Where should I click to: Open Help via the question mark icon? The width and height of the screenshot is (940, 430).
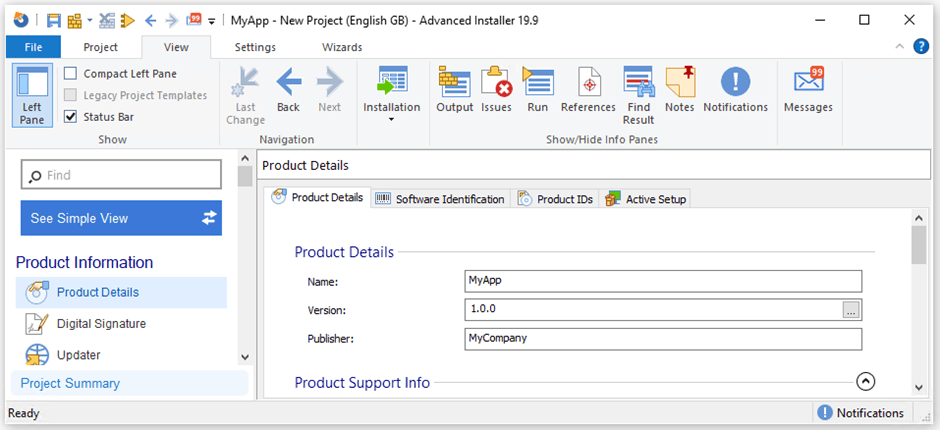click(x=921, y=46)
